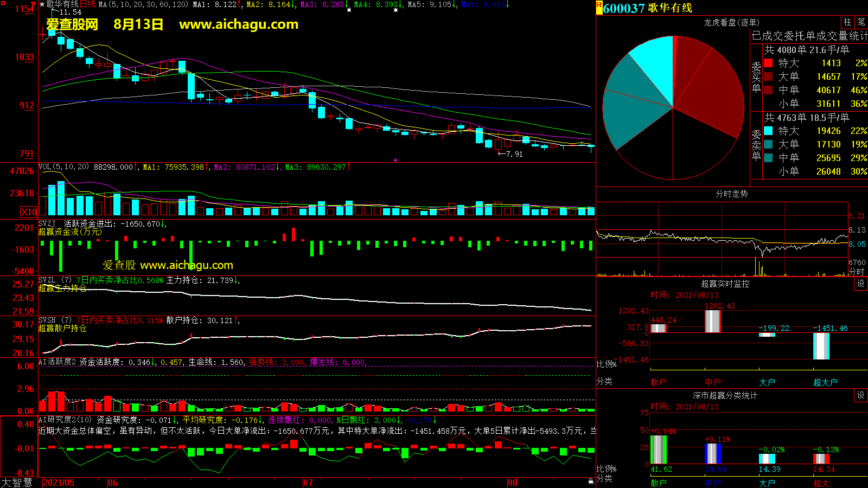Click the 大智慧 label at bottom-left
The width and height of the screenshot is (868, 488).
tap(17, 482)
